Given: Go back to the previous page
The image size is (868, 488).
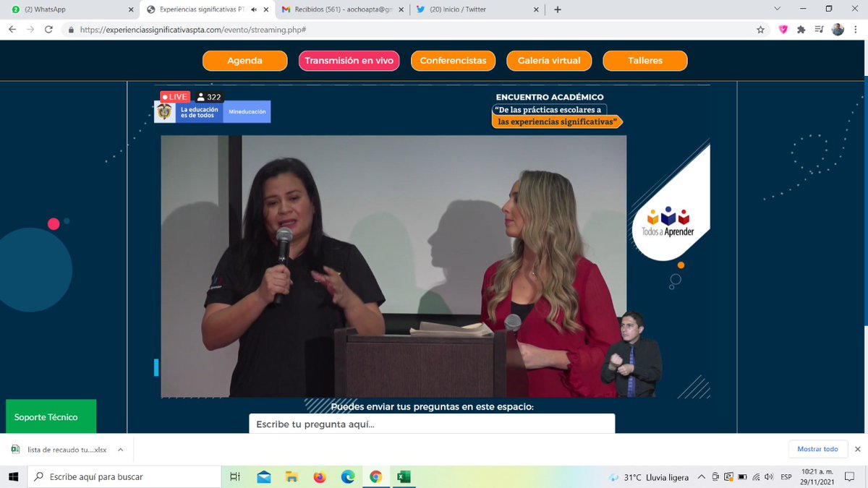Looking at the screenshot, I should point(12,30).
